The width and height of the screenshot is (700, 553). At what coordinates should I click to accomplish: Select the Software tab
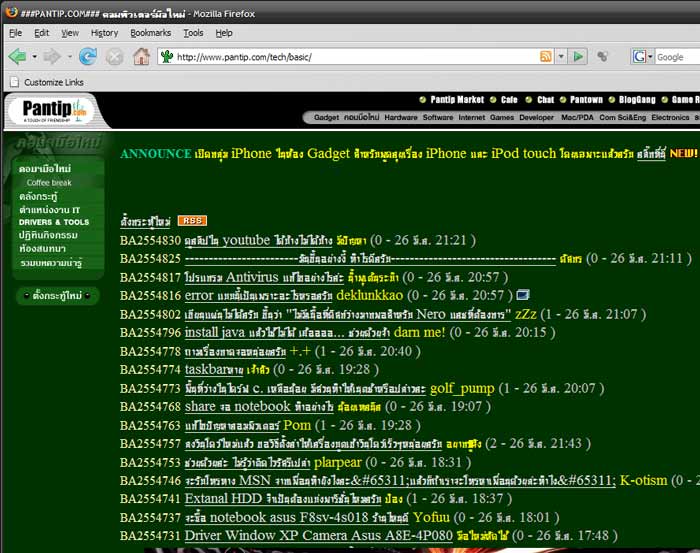pyautogui.click(x=438, y=117)
